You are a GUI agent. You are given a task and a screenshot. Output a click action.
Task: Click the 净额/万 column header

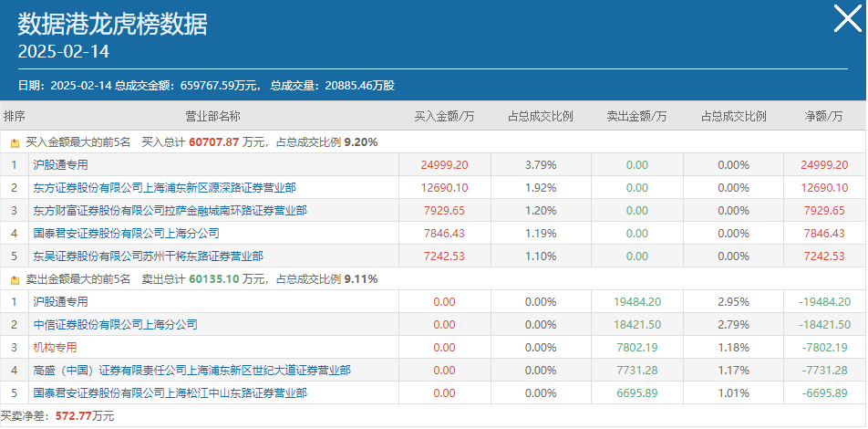823,117
